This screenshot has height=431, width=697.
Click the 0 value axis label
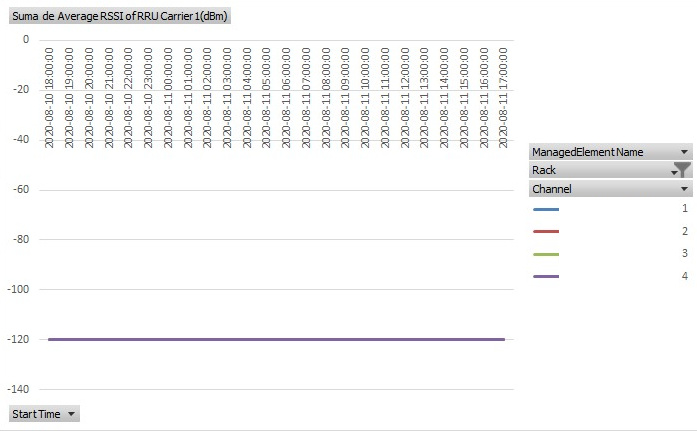tap(26, 40)
